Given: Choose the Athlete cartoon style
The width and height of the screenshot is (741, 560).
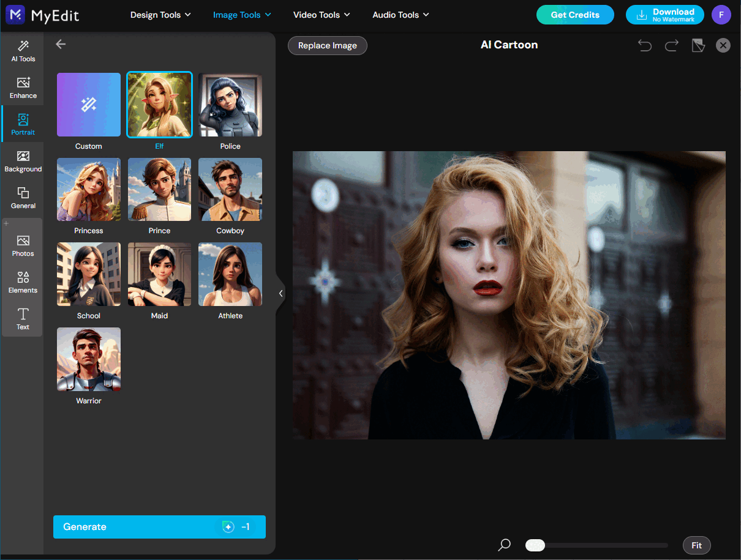Looking at the screenshot, I should (x=230, y=274).
